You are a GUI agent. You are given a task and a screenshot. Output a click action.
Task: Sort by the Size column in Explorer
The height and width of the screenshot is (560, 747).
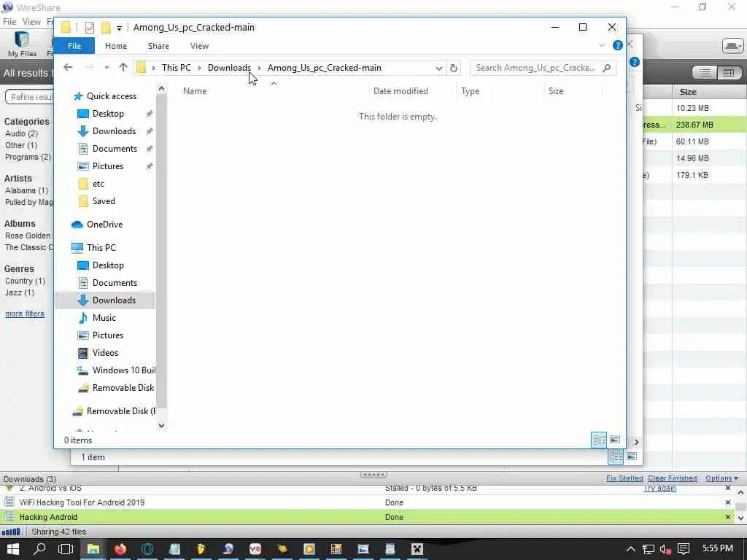coord(555,91)
